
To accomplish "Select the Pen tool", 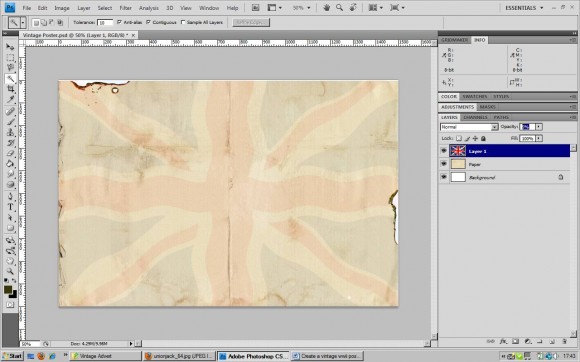I will pos(10,196).
